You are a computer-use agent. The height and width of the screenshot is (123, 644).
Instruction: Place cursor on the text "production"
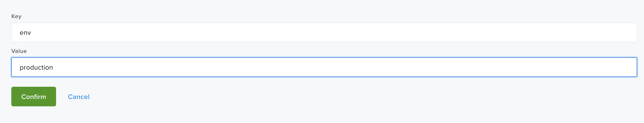(x=36, y=67)
